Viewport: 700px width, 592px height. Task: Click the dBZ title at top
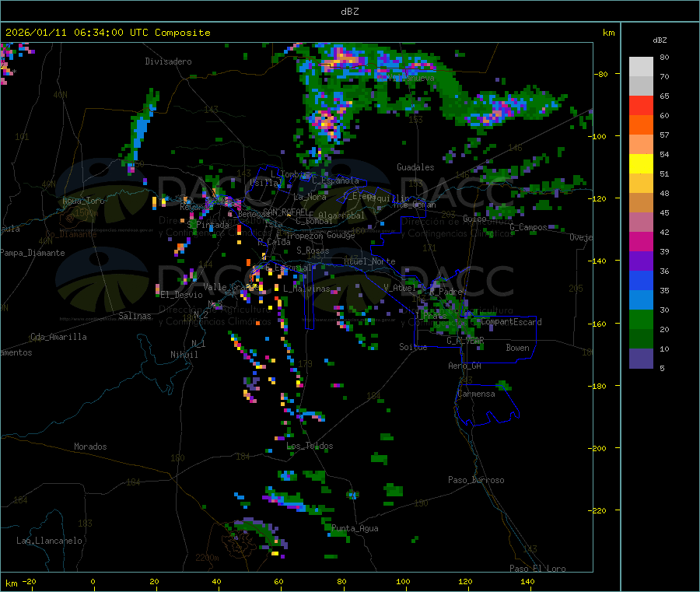pyautogui.click(x=349, y=12)
